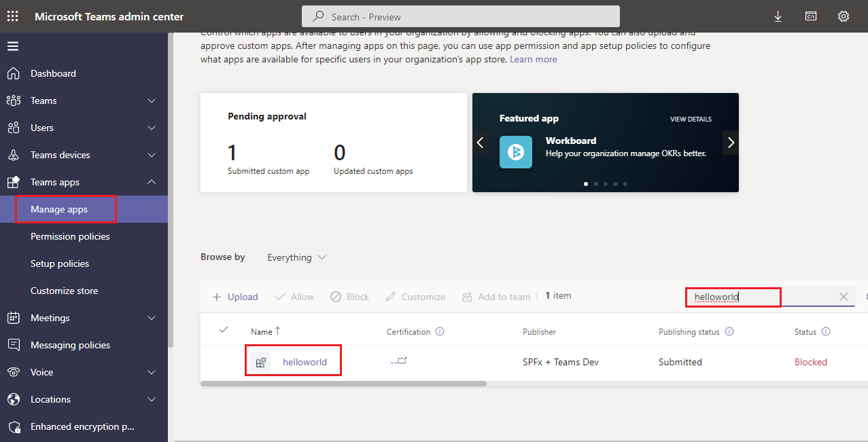Expand the Teams menu chevron
The width and height of the screenshot is (868, 442).
152,100
